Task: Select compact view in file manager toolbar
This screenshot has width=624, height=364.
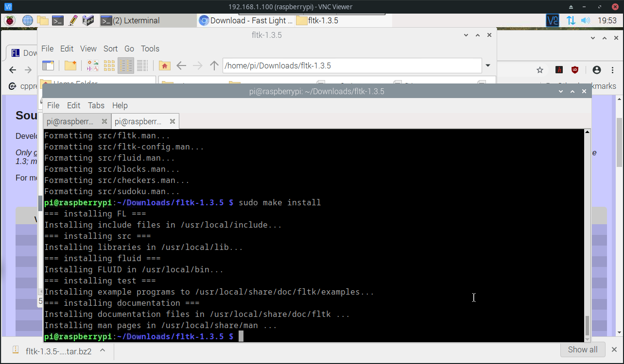Action: point(126,66)
